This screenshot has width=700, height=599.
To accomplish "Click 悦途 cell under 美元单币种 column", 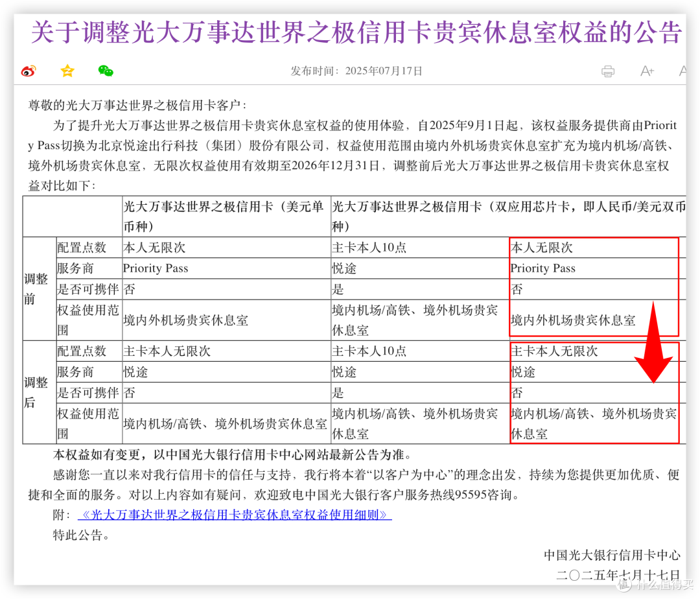I will pos(226,372).
